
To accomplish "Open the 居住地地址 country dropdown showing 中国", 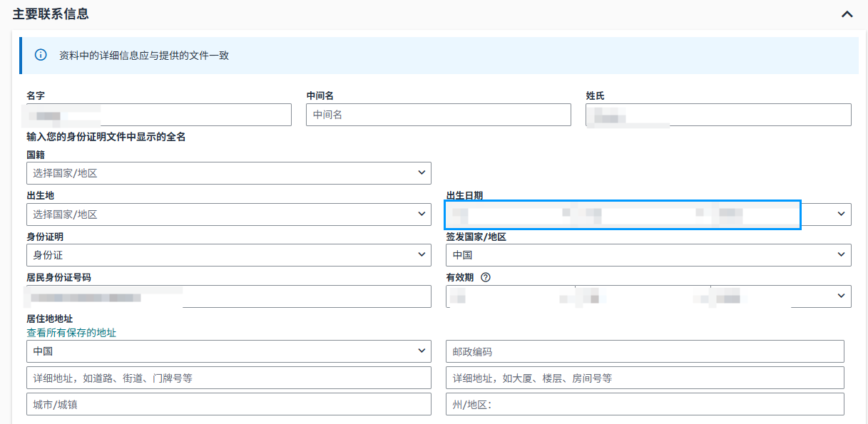I will (x=229, y=351).
